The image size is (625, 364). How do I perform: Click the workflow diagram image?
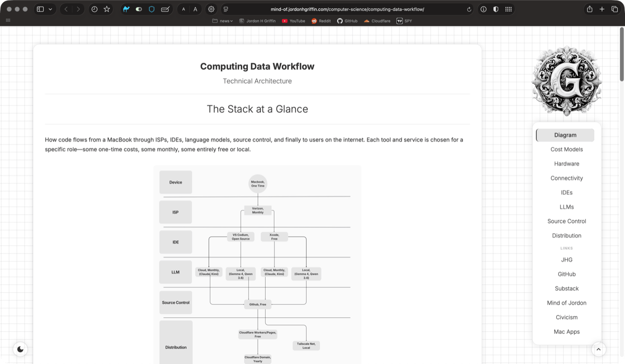257,265
